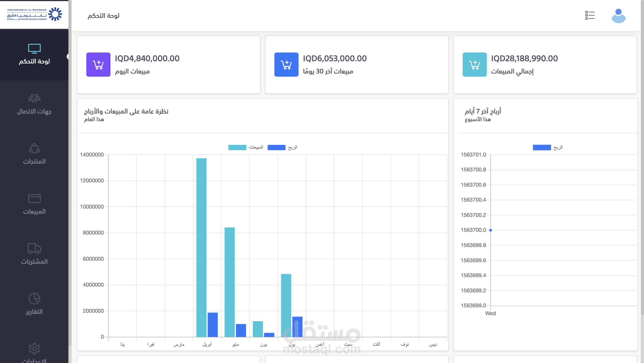Image resolution: width=644 pixels, height=363 pixels.
Task: Click the June sales bar in chart
Action: (x=258, y=329)
